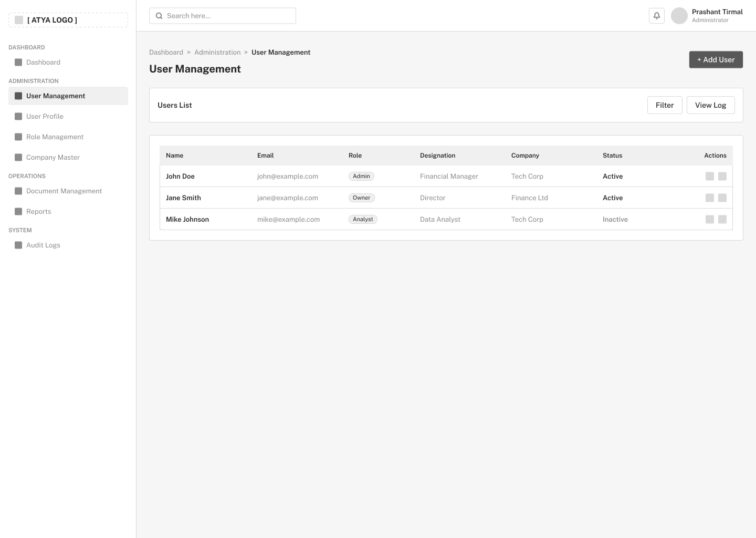Click the Financial Manager designation cell
756x538 pixels.
tap(449, 177)
